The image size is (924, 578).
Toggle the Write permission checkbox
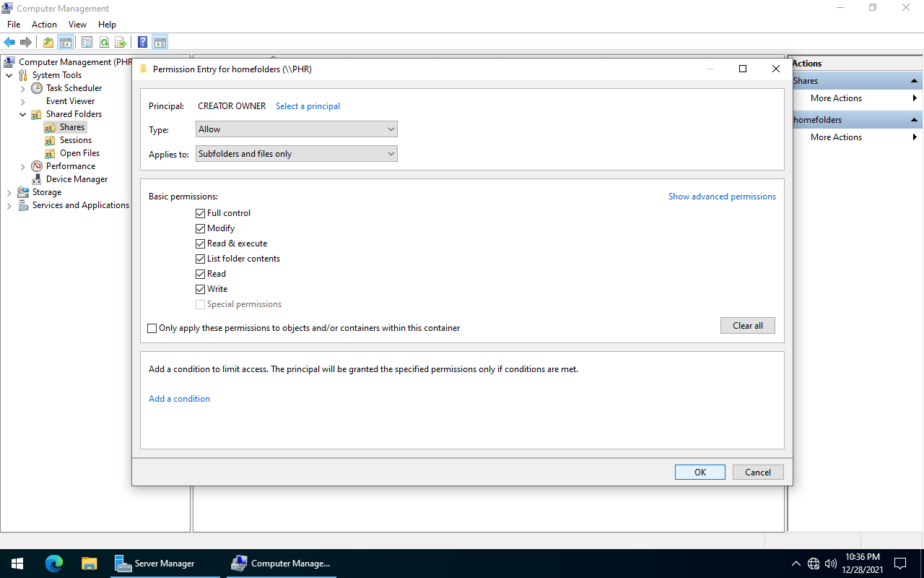[x=201, y=289]
